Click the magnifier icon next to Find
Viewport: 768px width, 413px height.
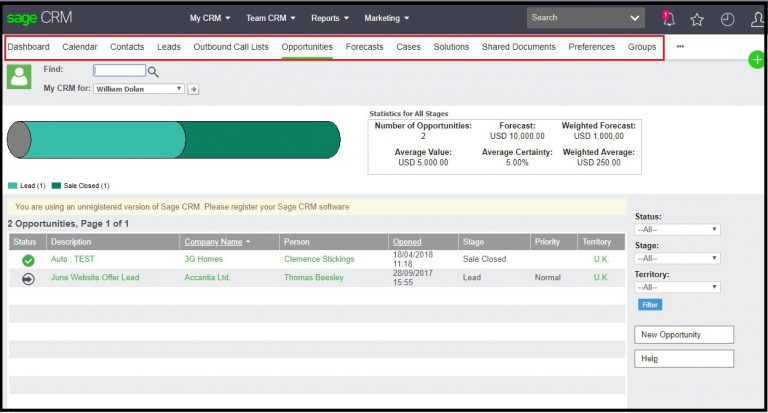click(153, 71)
